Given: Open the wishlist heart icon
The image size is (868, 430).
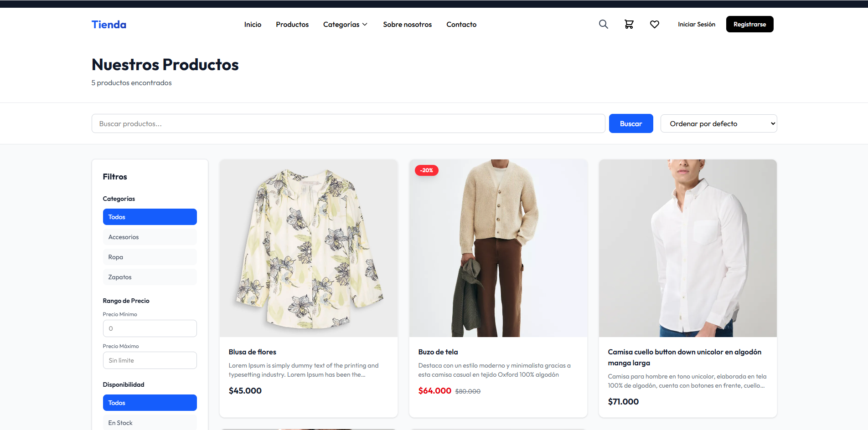Looking at the screenshot, I should [x=654, y=24].
